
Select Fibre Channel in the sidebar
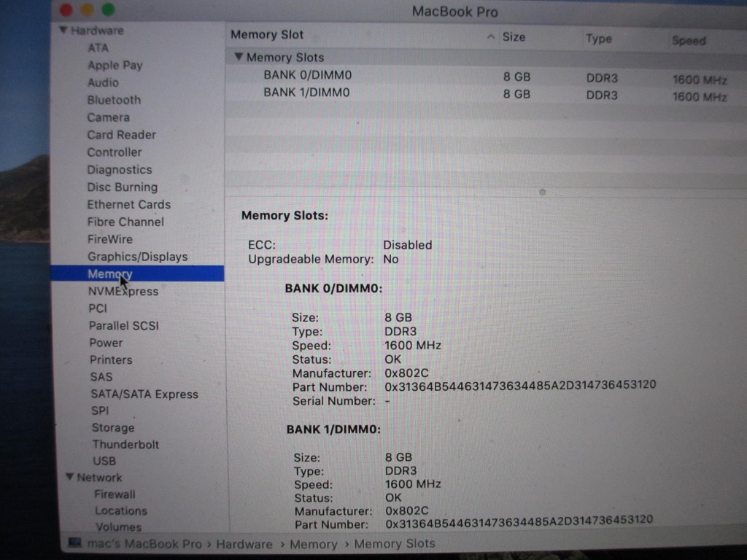pyautogui.click(x=125, y=222)
